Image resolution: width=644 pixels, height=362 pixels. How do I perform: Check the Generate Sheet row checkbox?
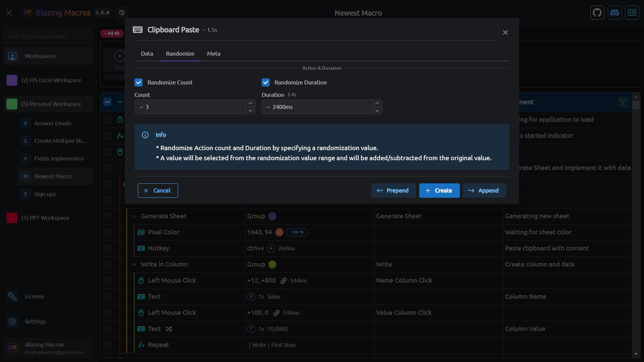107,216
